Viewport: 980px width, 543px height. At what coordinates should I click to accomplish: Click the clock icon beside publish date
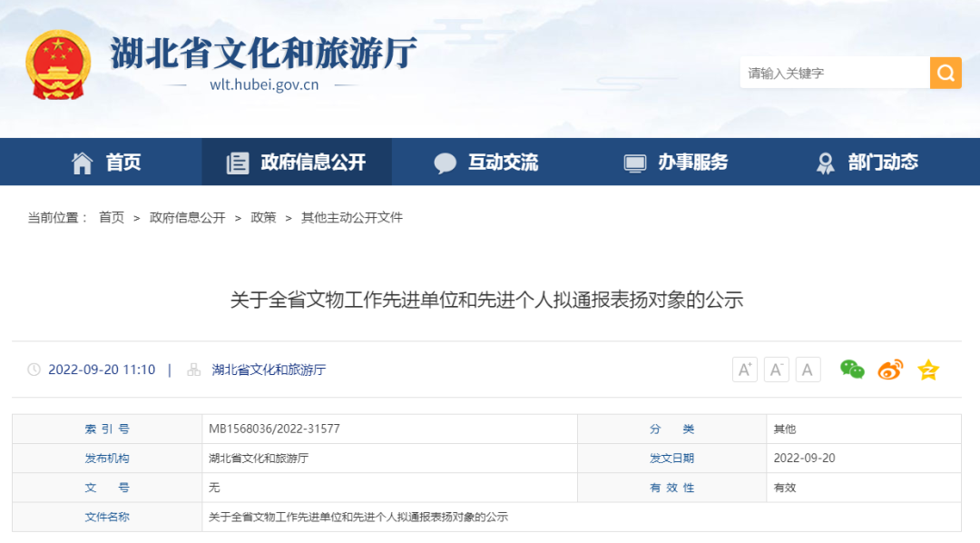(x=34, y=370)
